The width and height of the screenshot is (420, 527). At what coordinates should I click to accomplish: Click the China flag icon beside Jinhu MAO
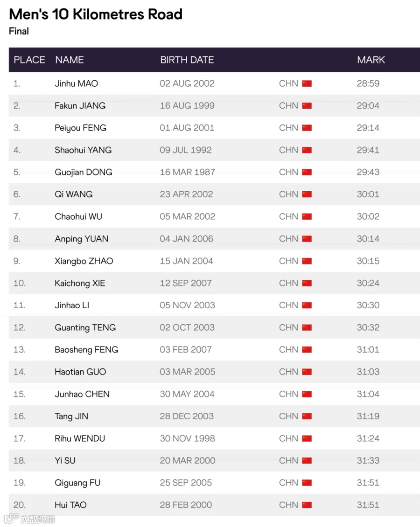pos(307,83)
